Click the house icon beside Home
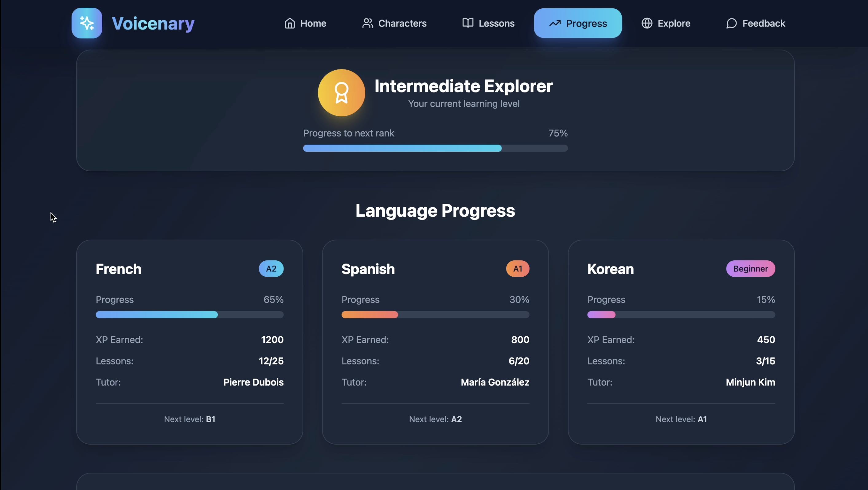This screenshot has height=490, width=868. 289,23
